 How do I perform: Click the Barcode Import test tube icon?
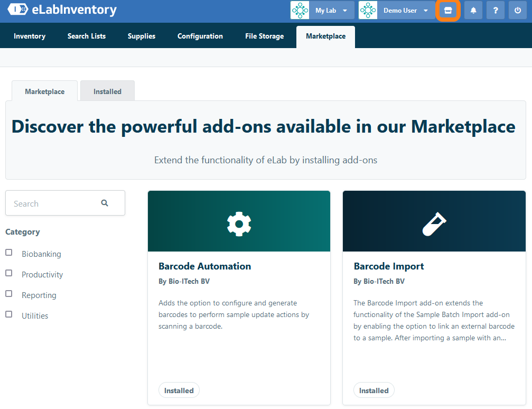click(x=434, y=224)
